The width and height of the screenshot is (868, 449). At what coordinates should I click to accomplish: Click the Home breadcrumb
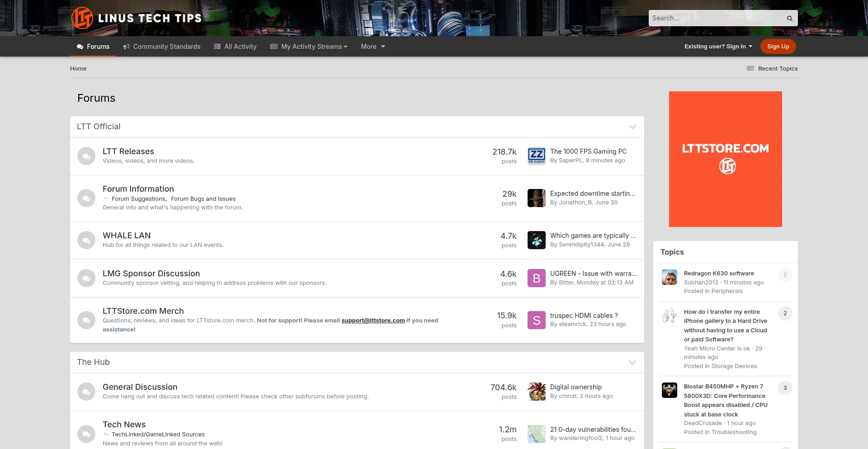pyautogui.click(x=78, y=69)
